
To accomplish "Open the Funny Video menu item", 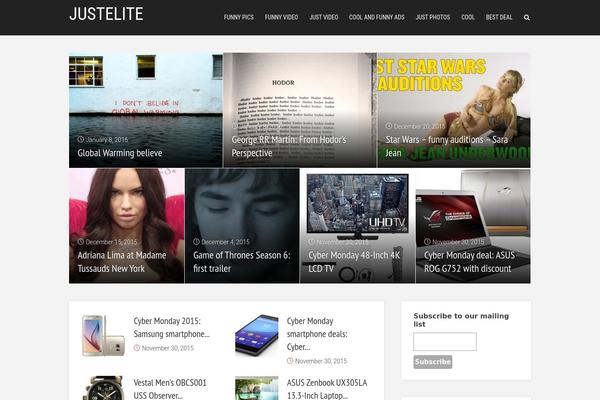I will point(281,17).
